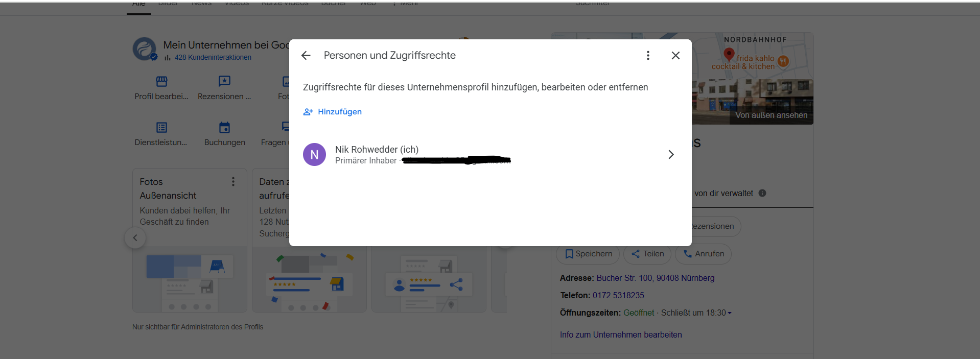Click the Fragen chat icon

pyautogui.click(x=286, y=127)
